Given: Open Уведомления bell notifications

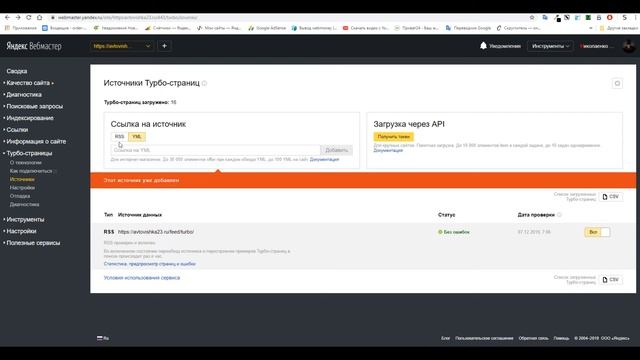Looking at the screenshot, I should click(500, 46).
